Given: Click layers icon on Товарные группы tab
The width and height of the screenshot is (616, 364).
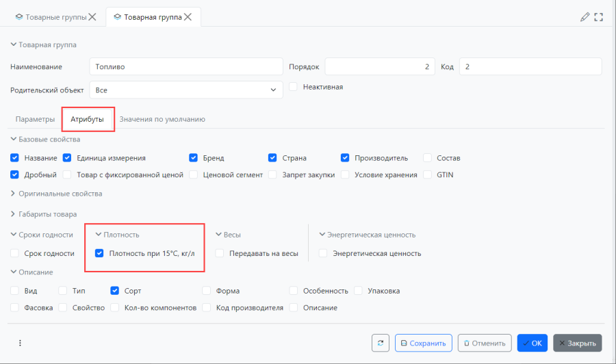Looking at the screenshot, I should coord(18,17).
